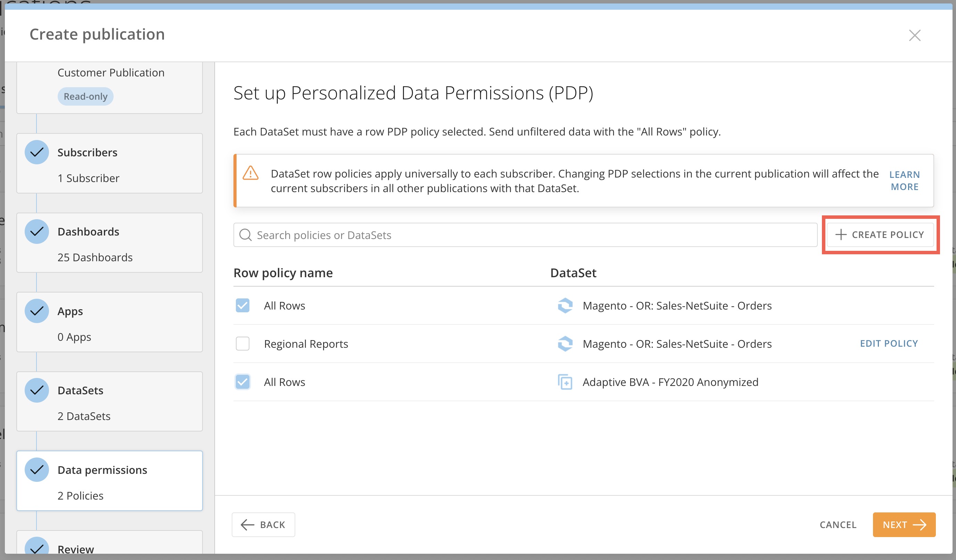Image resolution: width=956 pixels, height=560 pixels.
Task: Edit the Regional Reports policy
Action: [x=889, y=344]
